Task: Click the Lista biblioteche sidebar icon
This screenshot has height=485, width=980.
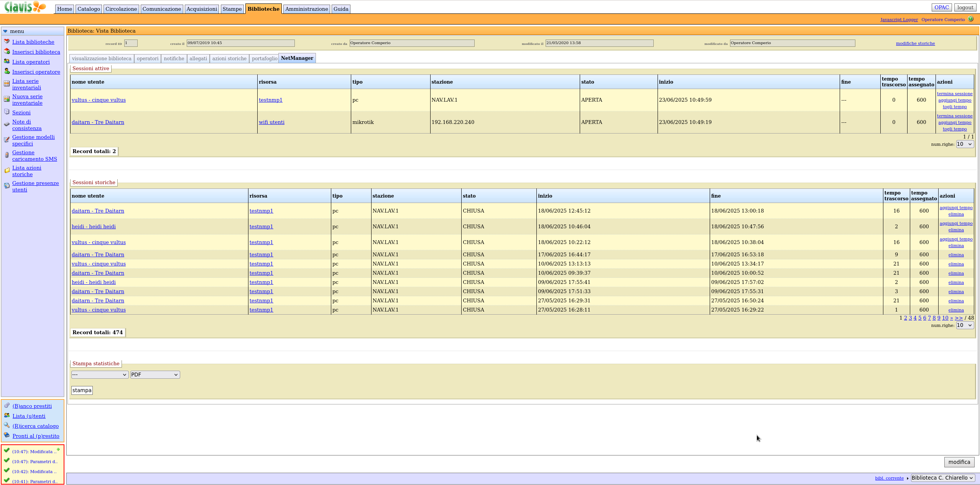Action: [x=7, y=41]
